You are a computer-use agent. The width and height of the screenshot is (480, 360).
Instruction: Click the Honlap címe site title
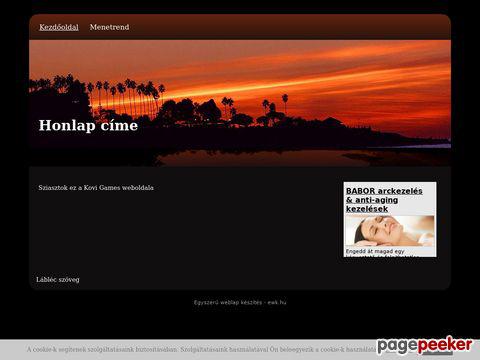88,125
